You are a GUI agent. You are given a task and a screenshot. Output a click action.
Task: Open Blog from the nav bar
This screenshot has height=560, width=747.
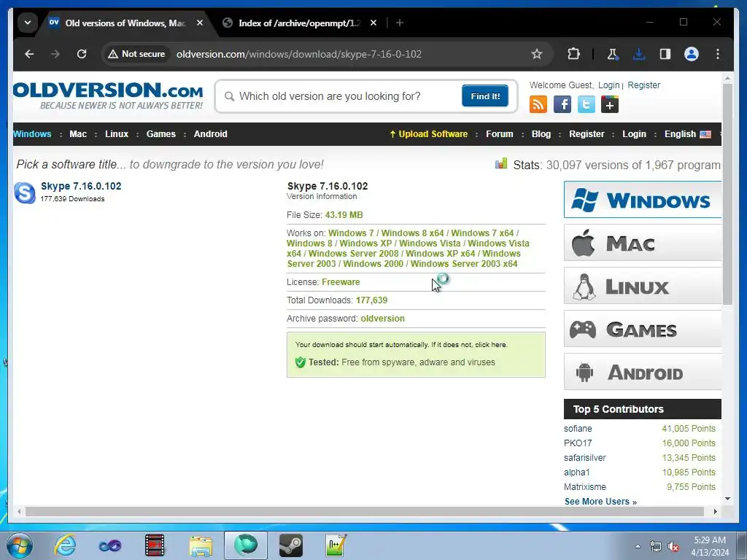[x=541, y=134]
